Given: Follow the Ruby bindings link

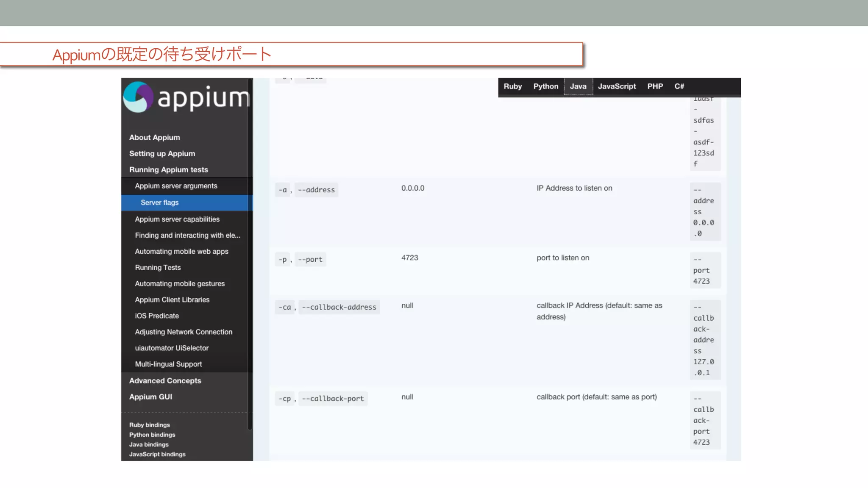Looking at the screenshot, I should [150, 425].
